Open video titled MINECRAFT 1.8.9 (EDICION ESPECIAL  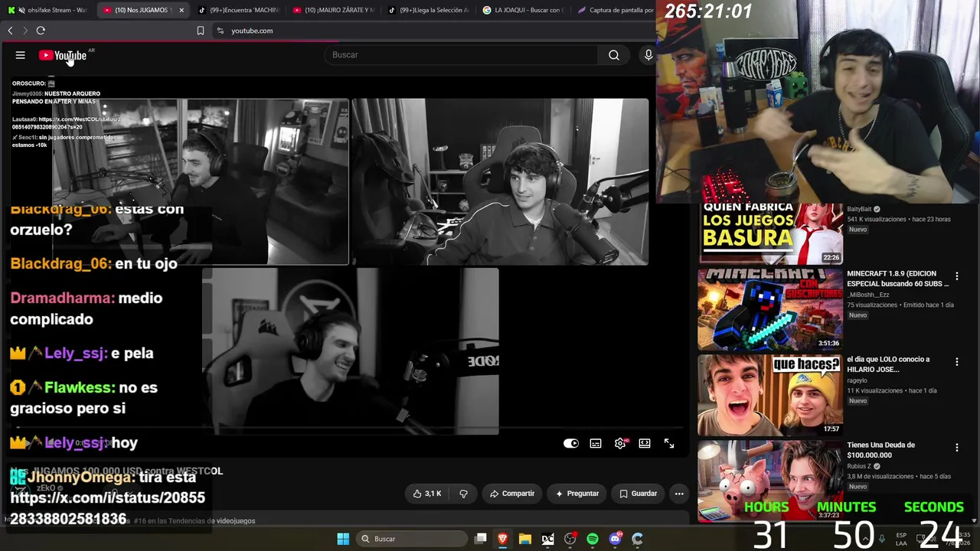pos(897,279)
